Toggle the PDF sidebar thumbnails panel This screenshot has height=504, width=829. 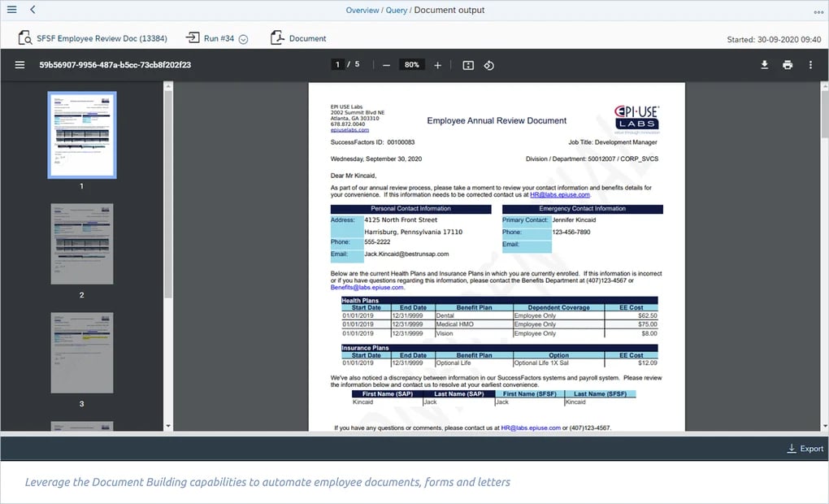pyautogui.click(x=20, y=65)
